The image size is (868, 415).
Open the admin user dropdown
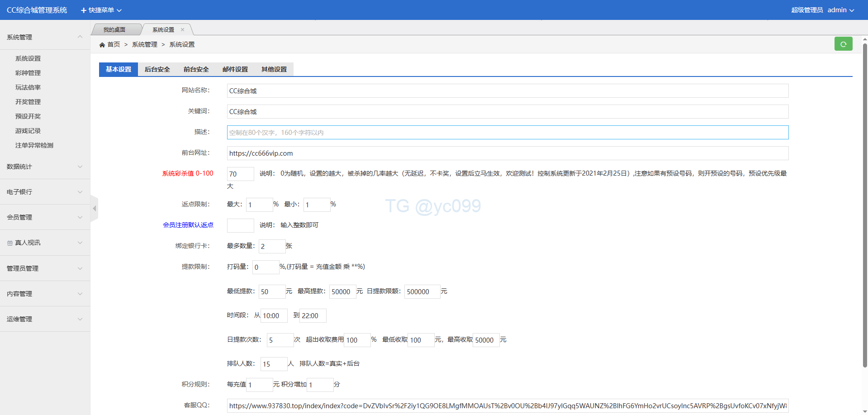coord(840,10)
